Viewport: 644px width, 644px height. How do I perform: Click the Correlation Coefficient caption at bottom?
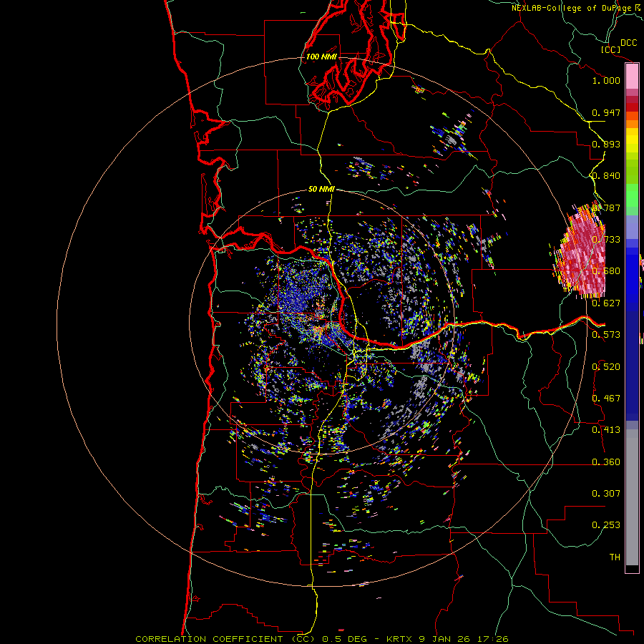322,639
